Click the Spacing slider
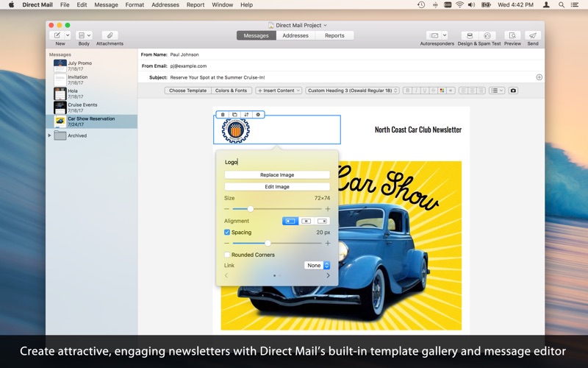588x368 pixels. click(x=277, y=244)
